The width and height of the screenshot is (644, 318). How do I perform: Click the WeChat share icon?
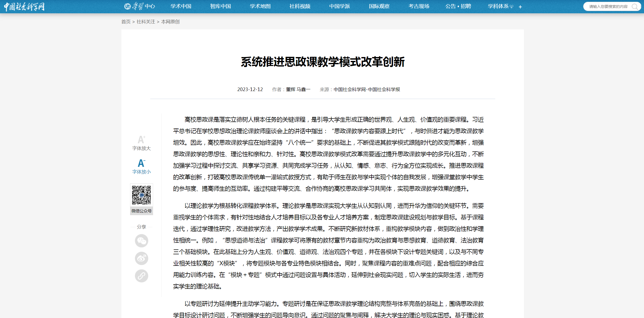pos(141,241)
